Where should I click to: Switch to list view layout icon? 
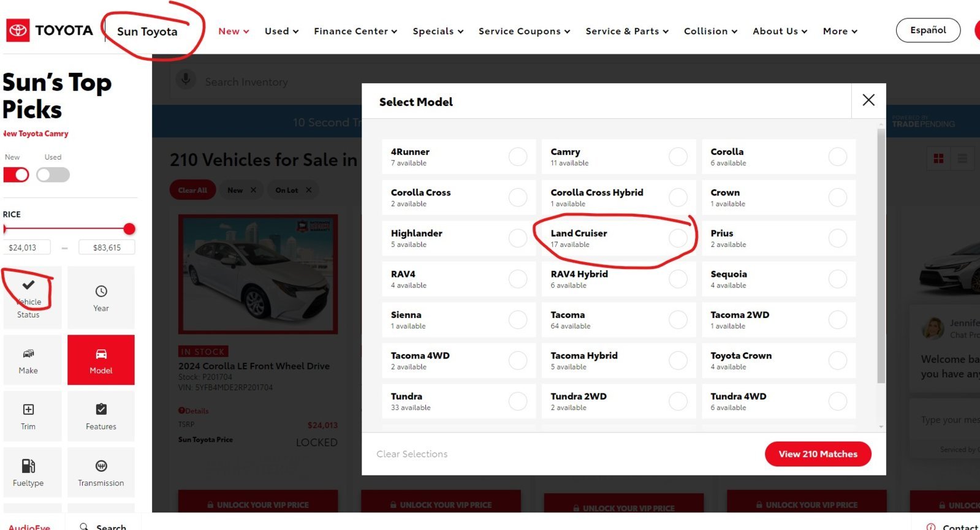(962, 159)
